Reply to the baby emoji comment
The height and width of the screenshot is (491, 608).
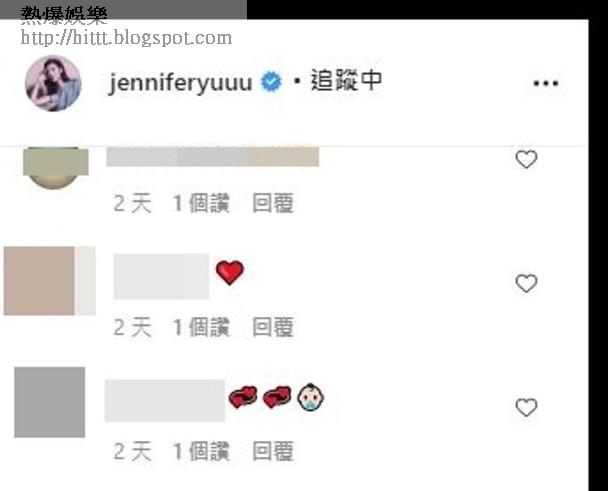coord(273,451)
